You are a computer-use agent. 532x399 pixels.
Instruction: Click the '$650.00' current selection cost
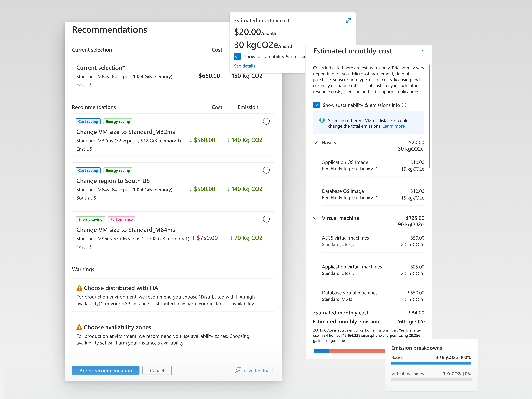pyautogui.click(x=209, y=76)
